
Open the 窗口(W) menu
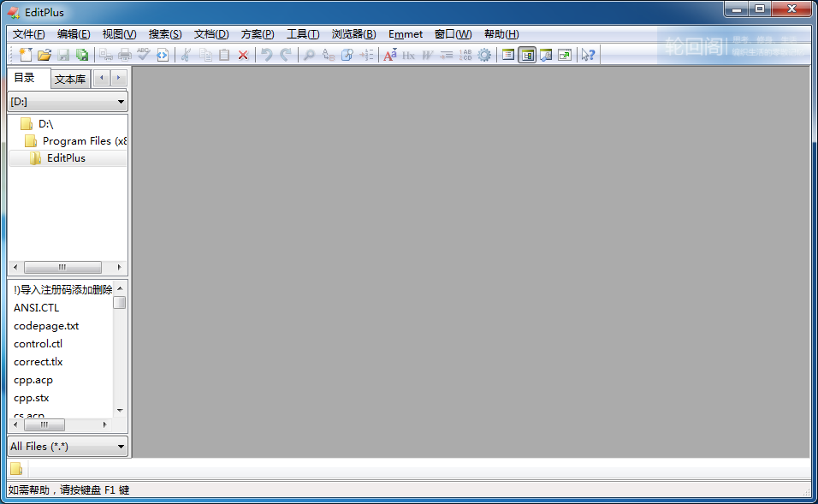453,34
